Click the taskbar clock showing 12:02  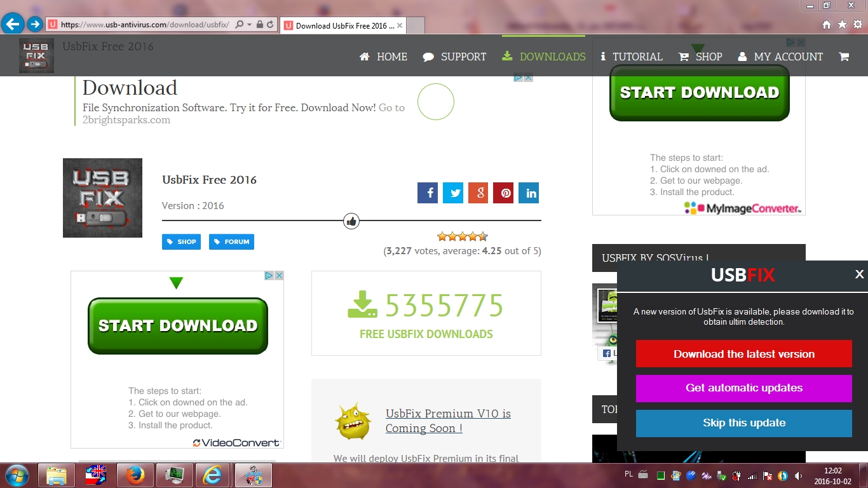pyautogui.click(x=832, y=475)
